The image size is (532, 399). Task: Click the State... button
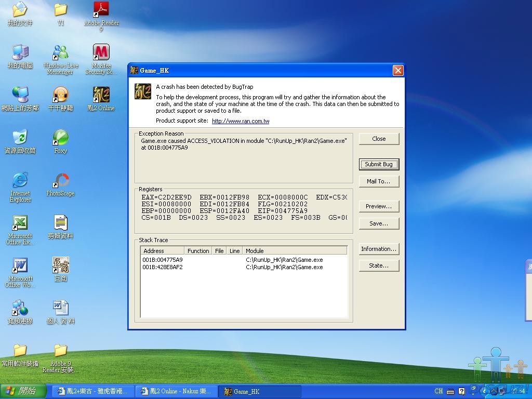click(x=379, y=265)
